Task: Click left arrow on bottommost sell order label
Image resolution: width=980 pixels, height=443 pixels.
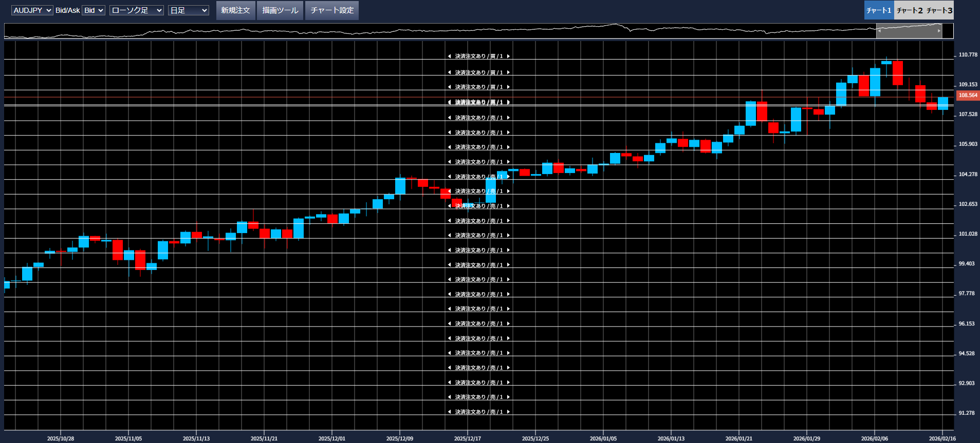Action: pyautogui.click(x=449, y=412)
